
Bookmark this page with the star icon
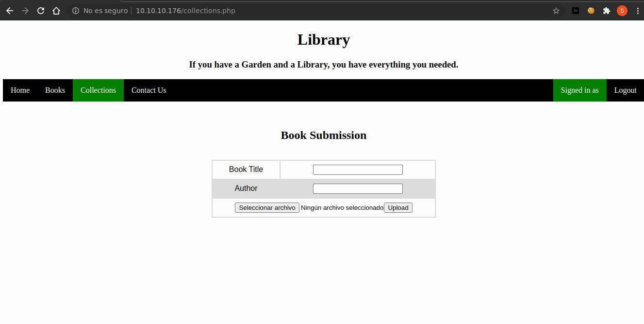(556, 11)
